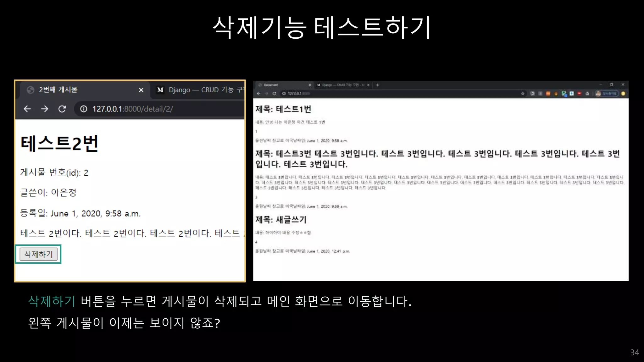Switch to Django — CRUD tab in left window
Viewport: 644px width, 362px height.
[x=198, y=90]
